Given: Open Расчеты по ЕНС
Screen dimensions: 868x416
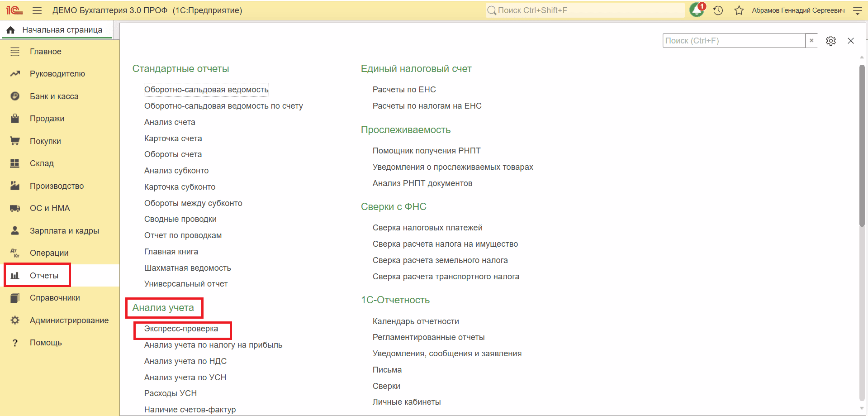Looking at the screenshot, I should point(404,90).
